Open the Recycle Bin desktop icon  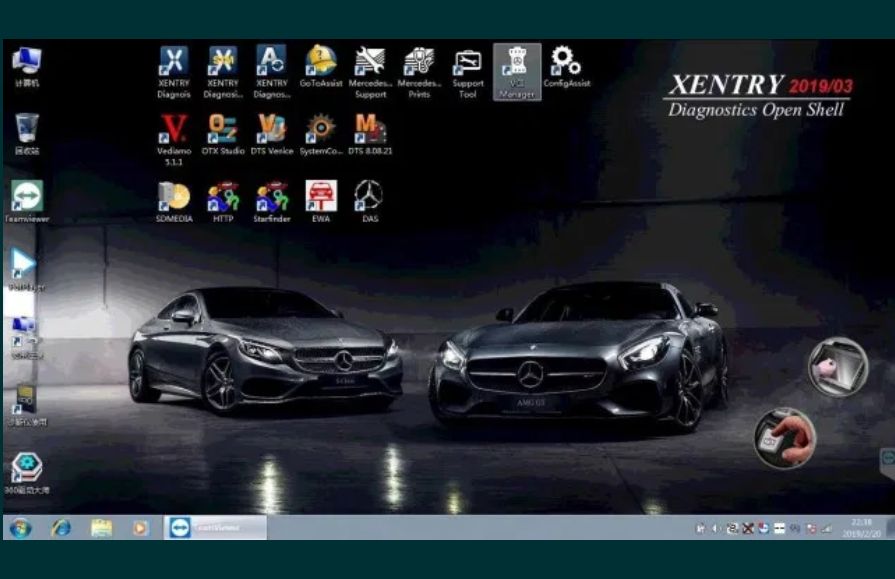(27, 134)
